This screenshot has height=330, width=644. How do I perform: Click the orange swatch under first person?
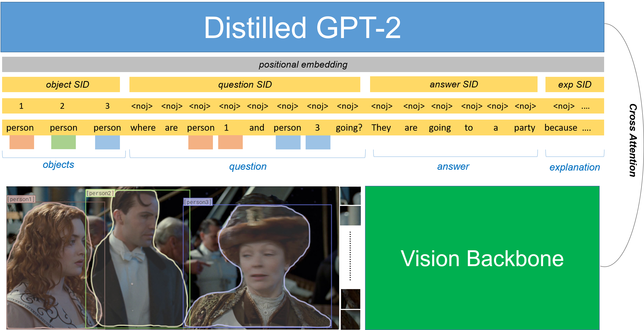[22, 142]
